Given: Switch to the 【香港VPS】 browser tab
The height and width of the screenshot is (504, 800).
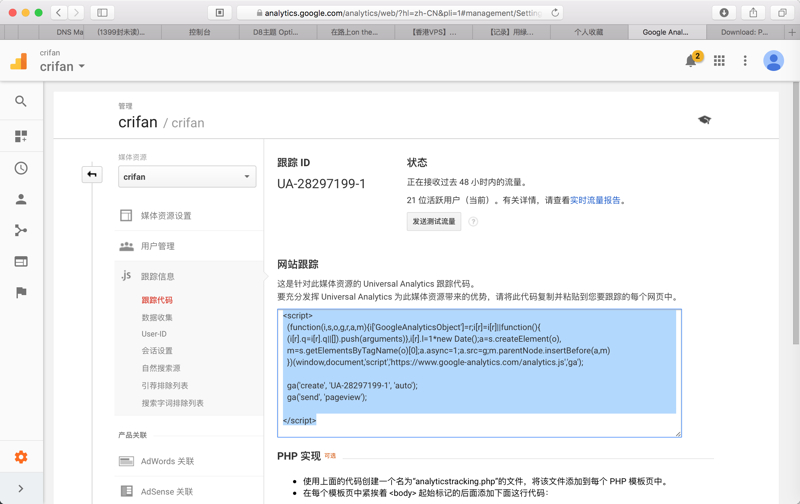Looking at the screenshot, I should [x=434, y=32].
